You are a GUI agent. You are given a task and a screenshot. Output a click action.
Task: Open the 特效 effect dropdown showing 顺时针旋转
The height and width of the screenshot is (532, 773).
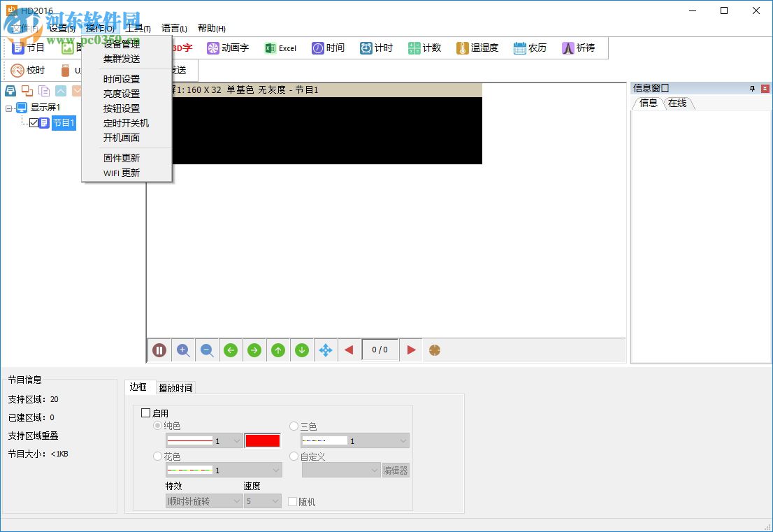tap(203, 501)
